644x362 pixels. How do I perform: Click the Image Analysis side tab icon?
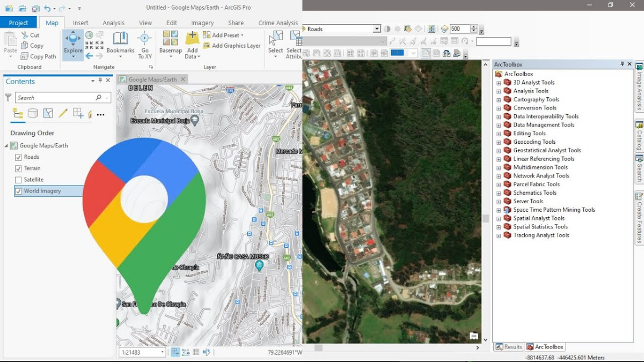click(x=639, y=67)
